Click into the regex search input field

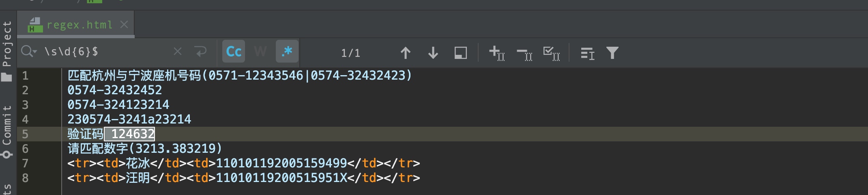tap(105, 52)
